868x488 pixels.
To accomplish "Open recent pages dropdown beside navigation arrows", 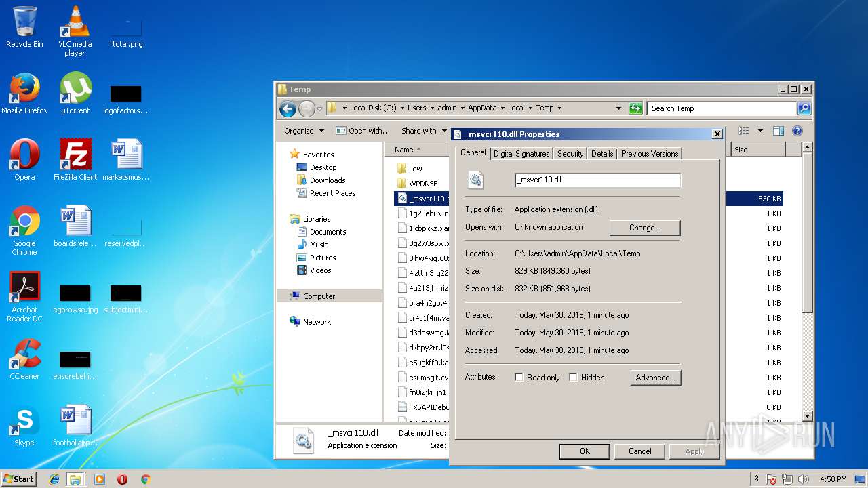I will (319, 108).
